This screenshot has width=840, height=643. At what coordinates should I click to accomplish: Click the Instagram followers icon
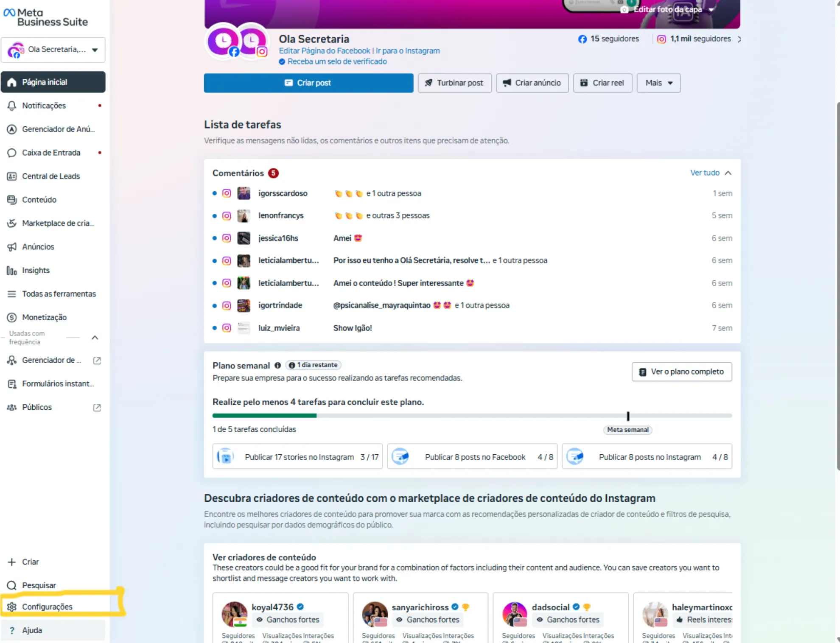[661, 39]
